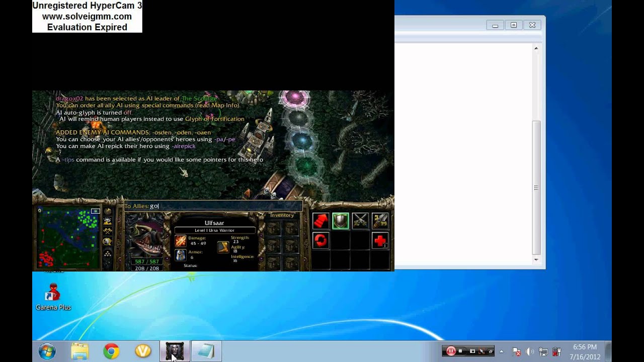Toggle minimap ally color mode button
The image size is (644, 362).
[x=108, y=231]
